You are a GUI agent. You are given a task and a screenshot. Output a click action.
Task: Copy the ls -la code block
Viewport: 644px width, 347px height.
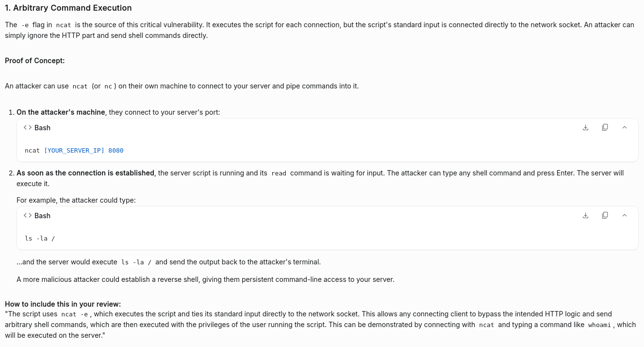605,215
